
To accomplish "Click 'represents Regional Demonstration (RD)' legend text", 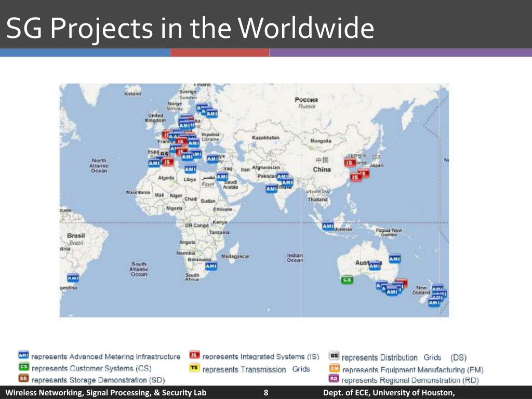I will [x=410, y=380].
